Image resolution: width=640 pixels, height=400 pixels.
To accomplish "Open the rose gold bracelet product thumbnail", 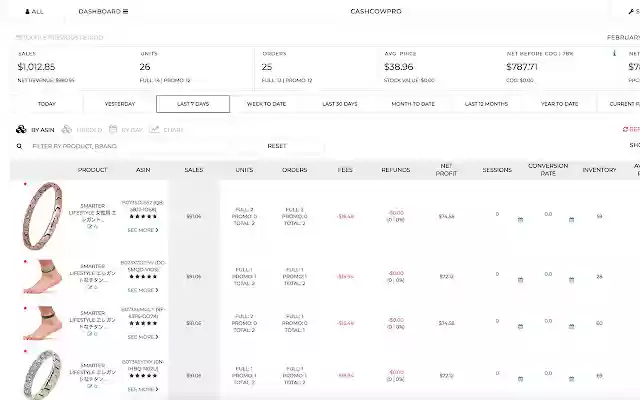I will pyautogui.click(x=42, y=216).
